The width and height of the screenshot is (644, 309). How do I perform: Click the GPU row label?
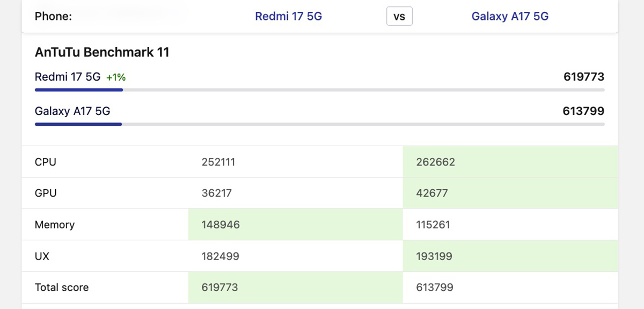[46, 193]
